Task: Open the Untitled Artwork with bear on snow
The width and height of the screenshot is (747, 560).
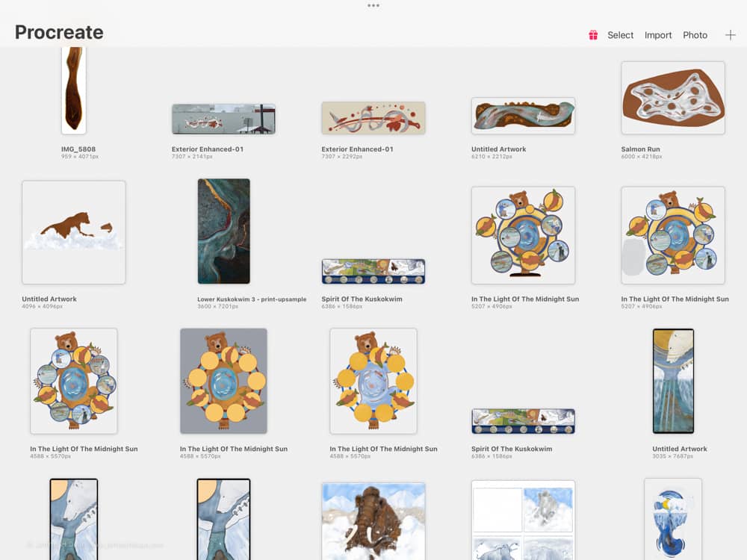Action: pyautogui.click(x=74, y=231)
